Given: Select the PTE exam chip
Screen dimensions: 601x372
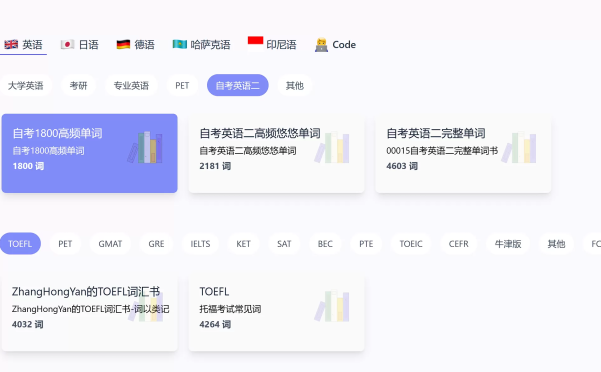Looking at the screenshot, I should tap(366, 244).
